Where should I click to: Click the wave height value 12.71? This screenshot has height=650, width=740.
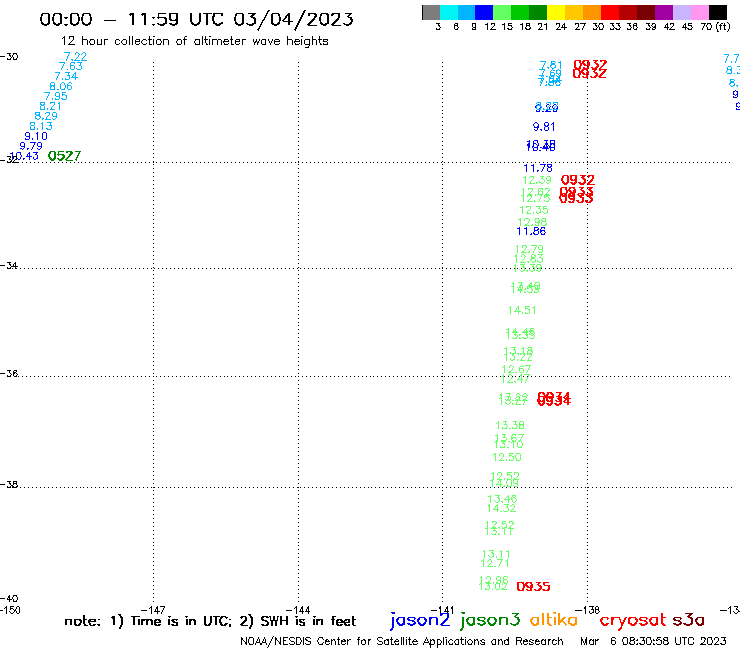[495, 563]
